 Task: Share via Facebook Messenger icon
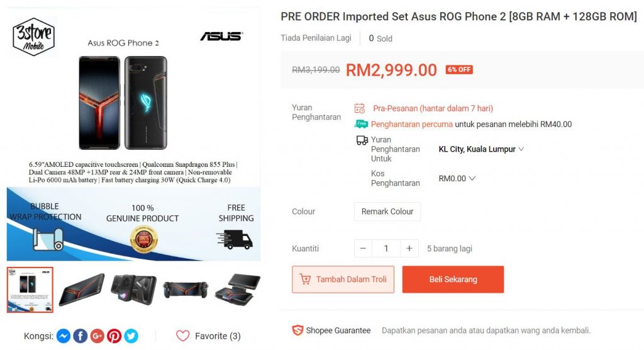(x=64, y=336)
